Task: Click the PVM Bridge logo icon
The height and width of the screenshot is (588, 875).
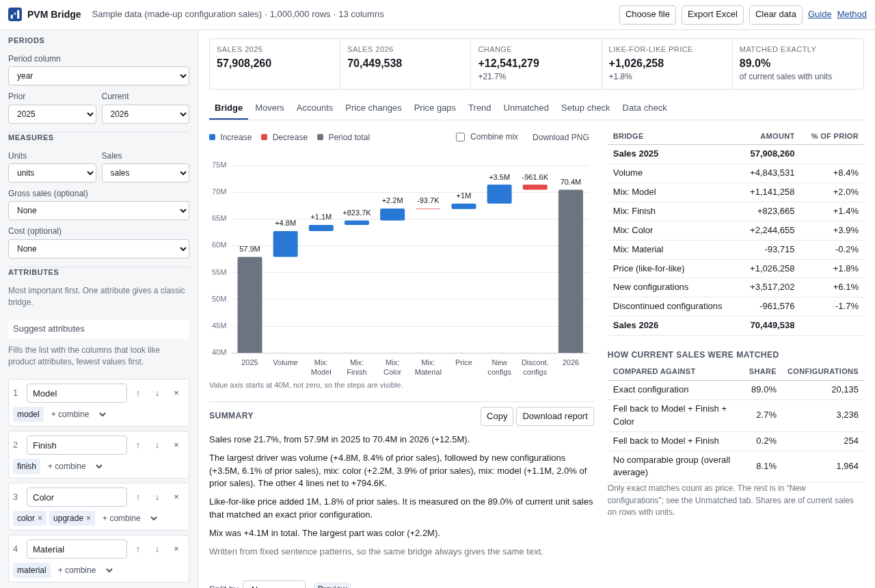Action: click(x=15, y=14)
